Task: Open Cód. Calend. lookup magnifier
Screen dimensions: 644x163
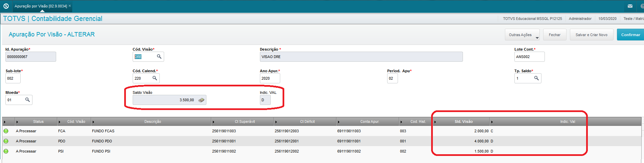Action: [x=155, y=78]
